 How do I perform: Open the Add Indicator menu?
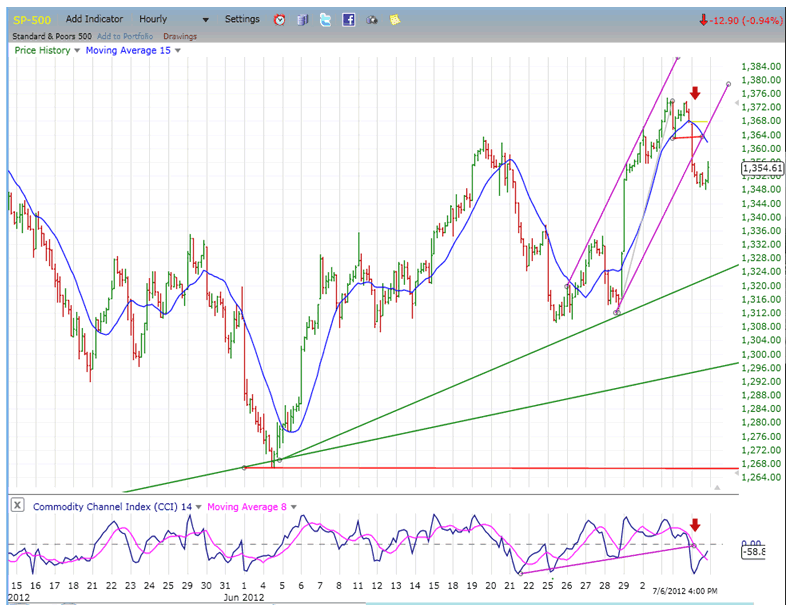pyautogui.click(x=95, y=19)
